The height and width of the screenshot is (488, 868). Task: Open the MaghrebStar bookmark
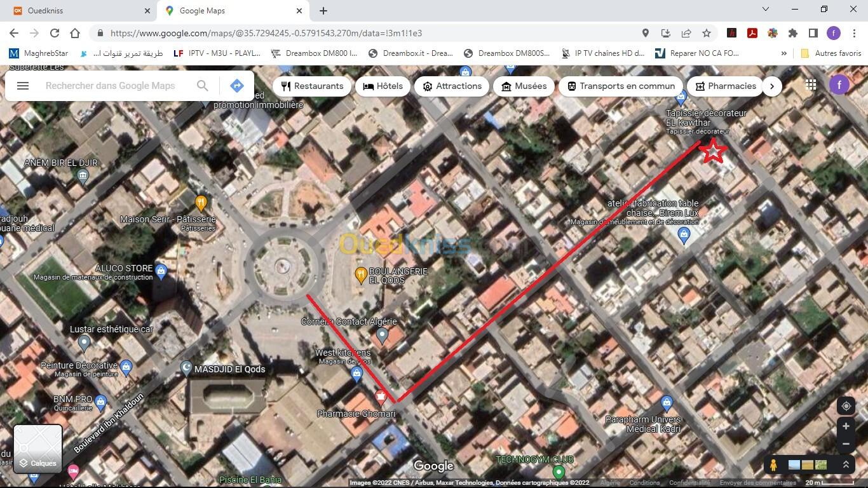point(39,53)
